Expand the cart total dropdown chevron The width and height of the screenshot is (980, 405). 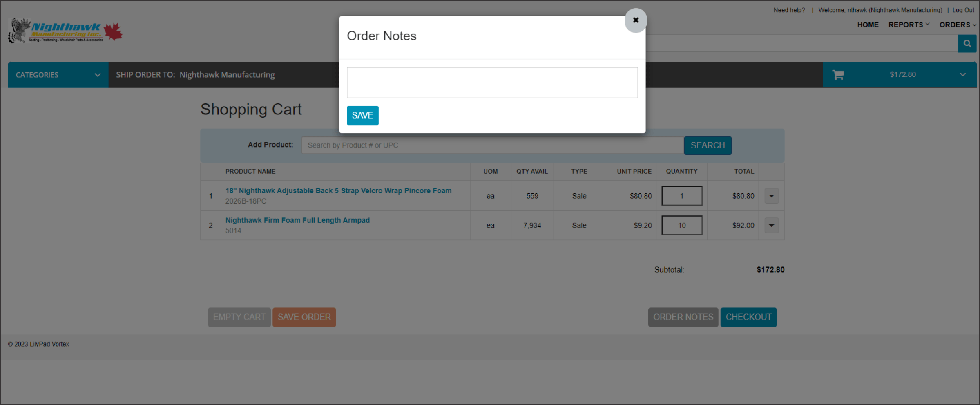[962, 75]
